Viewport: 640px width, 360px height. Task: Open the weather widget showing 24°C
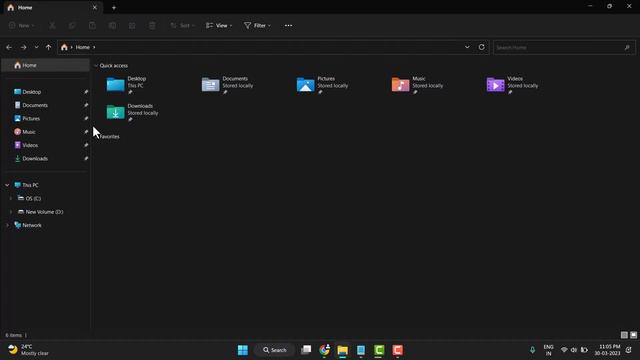click(29, 350)
